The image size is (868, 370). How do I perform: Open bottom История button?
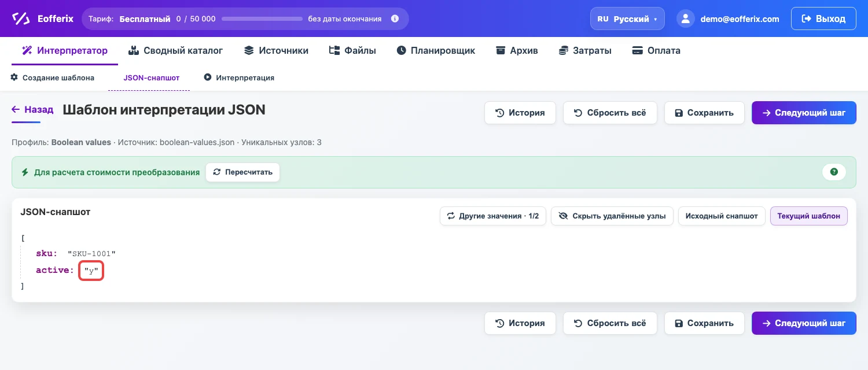tap(520, 323)
